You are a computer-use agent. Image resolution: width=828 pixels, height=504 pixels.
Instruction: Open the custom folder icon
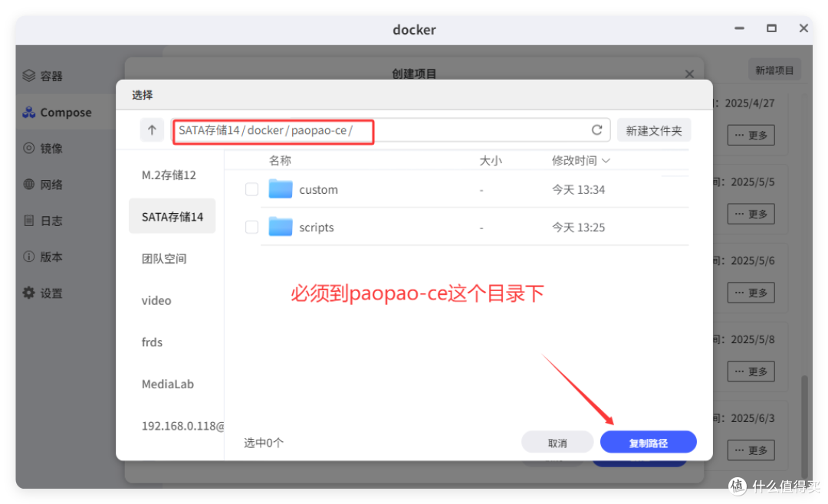pyautogui.click(x=281, y=189)
